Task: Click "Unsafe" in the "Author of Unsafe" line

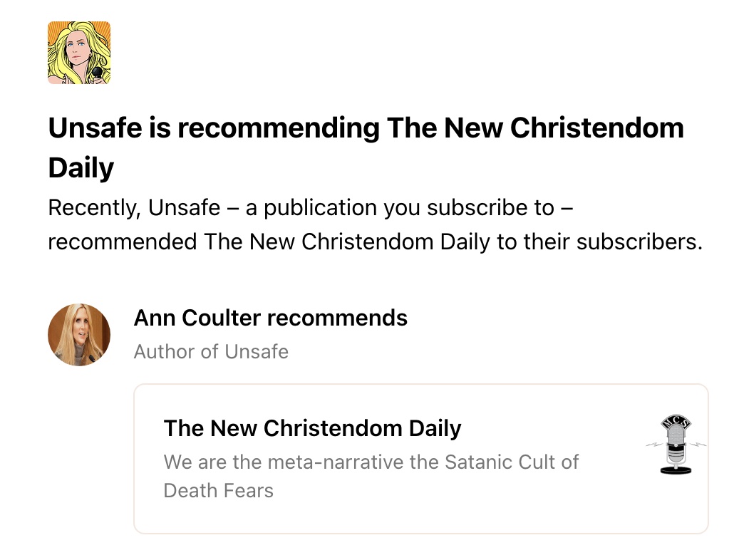Action: (x=257, y=351)
